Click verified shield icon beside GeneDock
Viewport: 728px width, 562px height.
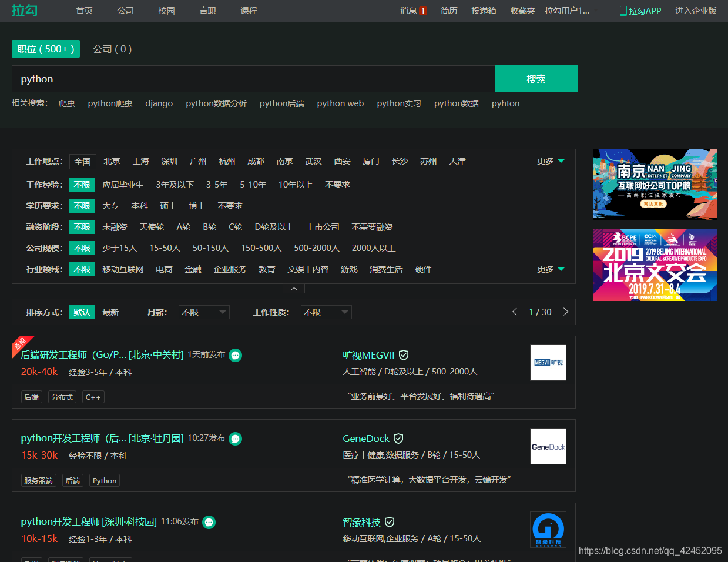(x=398, y=439)
